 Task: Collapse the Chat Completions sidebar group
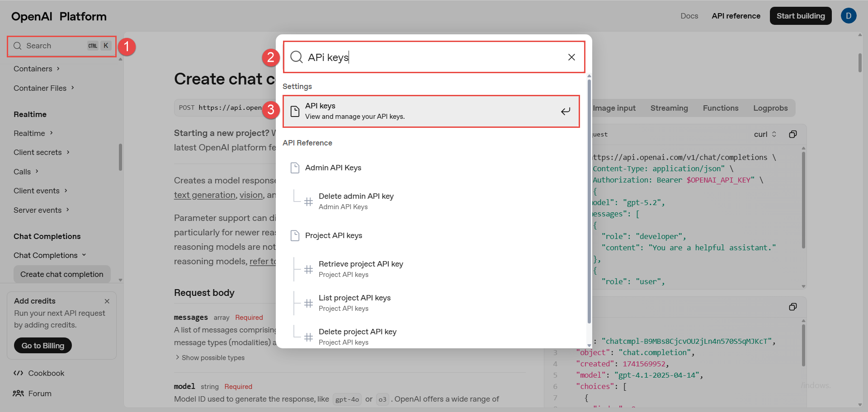click(x=49, y=255)
